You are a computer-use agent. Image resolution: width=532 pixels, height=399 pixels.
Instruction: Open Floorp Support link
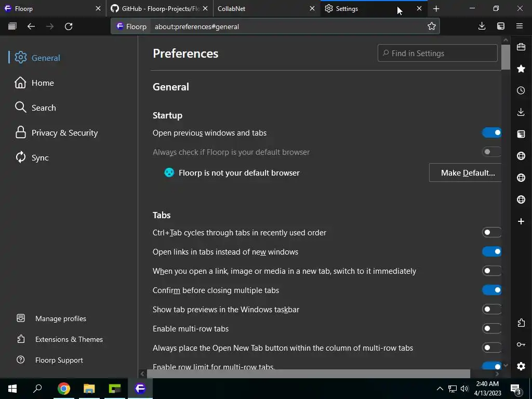tap(59, 361)
